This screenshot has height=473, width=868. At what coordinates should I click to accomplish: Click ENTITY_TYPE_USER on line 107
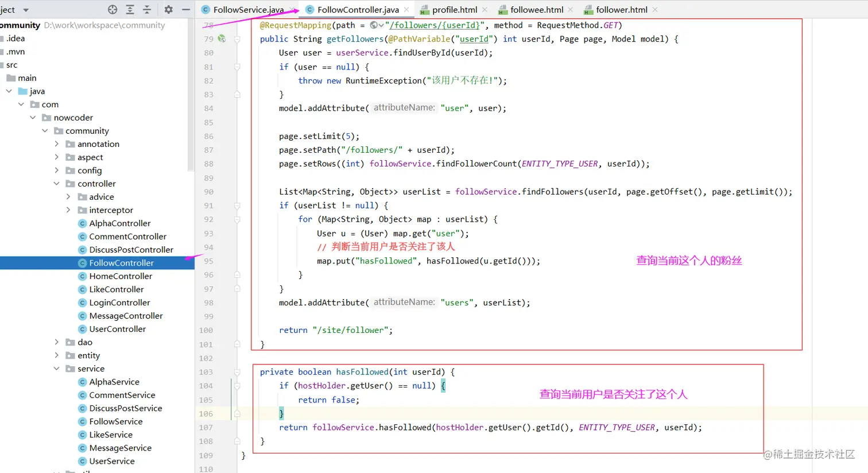tap(617, 427)
